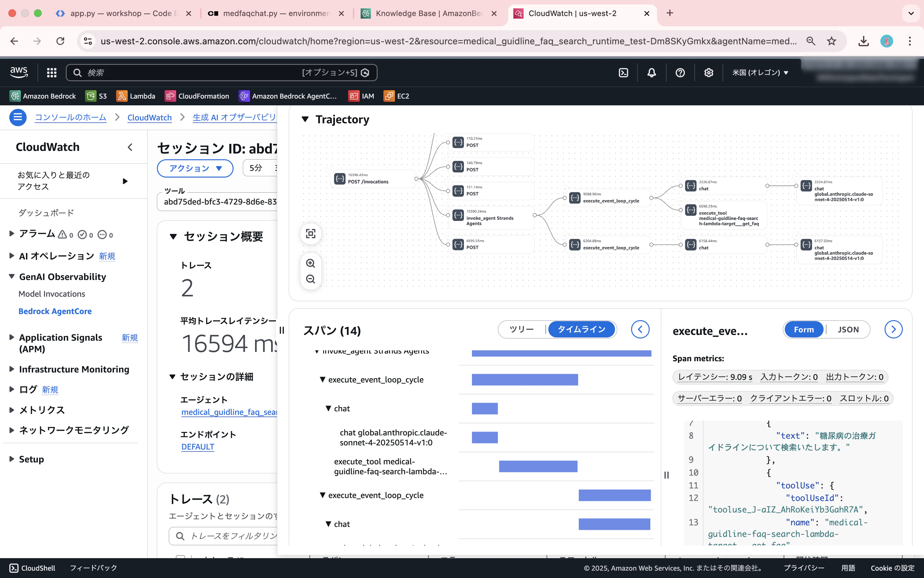Image resolution: width=924 pixels, height=578 pixels.
Task: Switch to the Knowledge Base AmazonBedrock tab
Action: pos(428,13)
